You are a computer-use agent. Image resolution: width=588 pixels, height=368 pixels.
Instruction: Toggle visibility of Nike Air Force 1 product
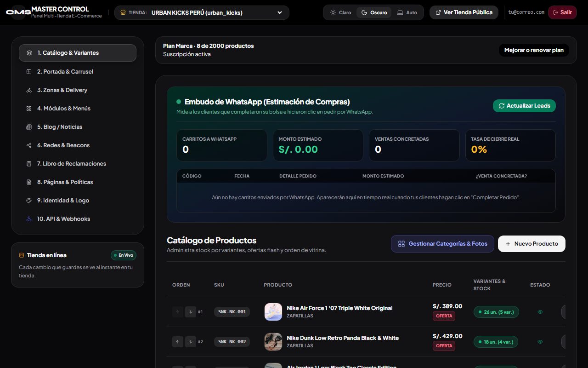tap(540, 312)
